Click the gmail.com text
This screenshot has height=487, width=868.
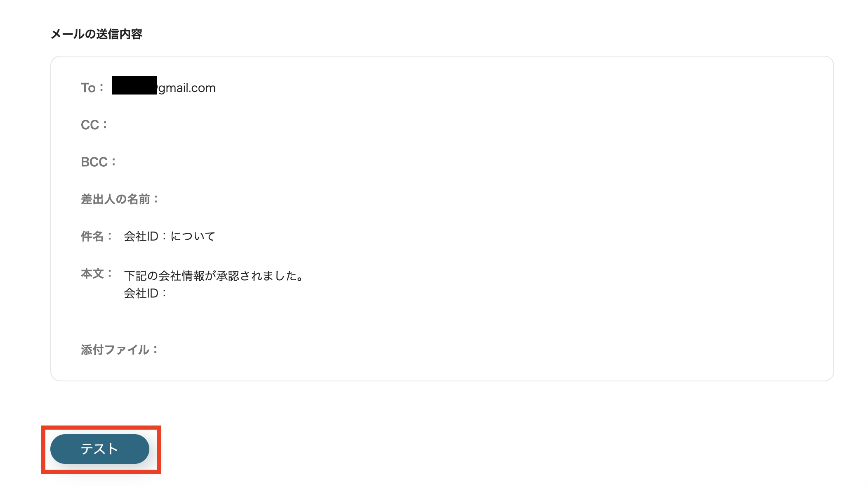click(185, 87)
